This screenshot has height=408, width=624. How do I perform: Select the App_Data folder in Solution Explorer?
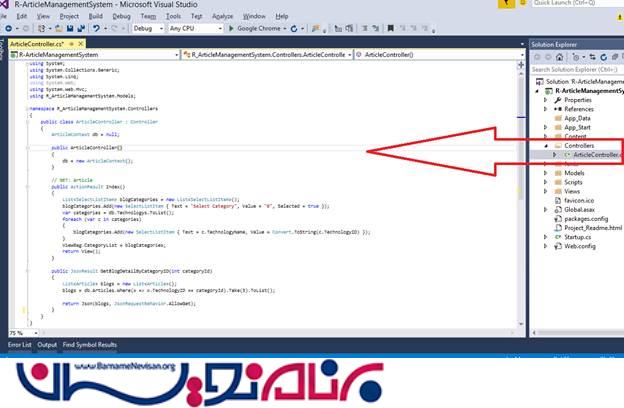[577, 118]
